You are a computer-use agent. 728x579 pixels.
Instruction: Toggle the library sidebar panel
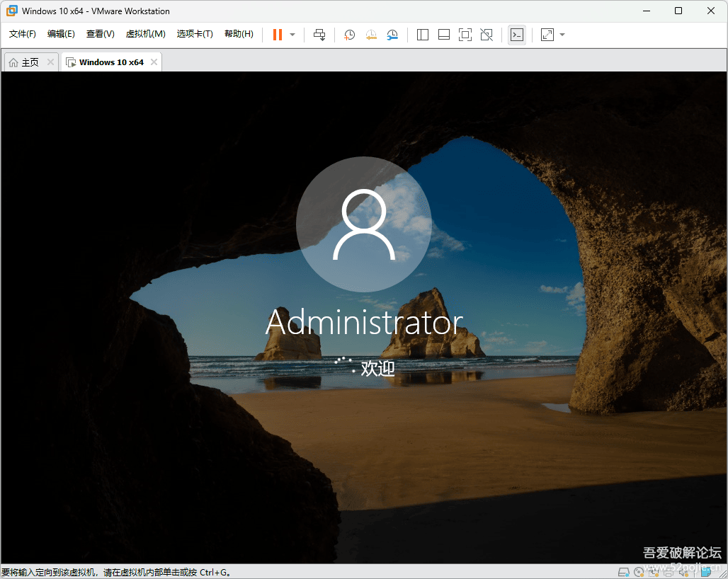coord(422,34)
